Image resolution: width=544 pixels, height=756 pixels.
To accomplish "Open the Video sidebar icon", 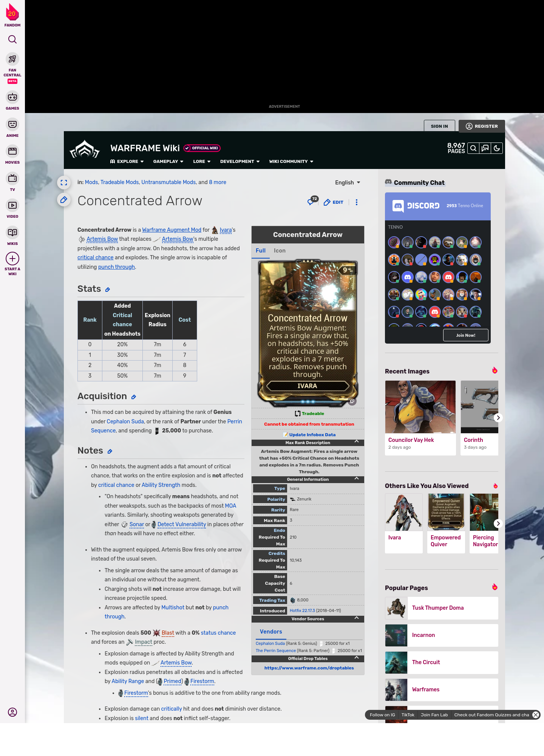I will (12, 205).
